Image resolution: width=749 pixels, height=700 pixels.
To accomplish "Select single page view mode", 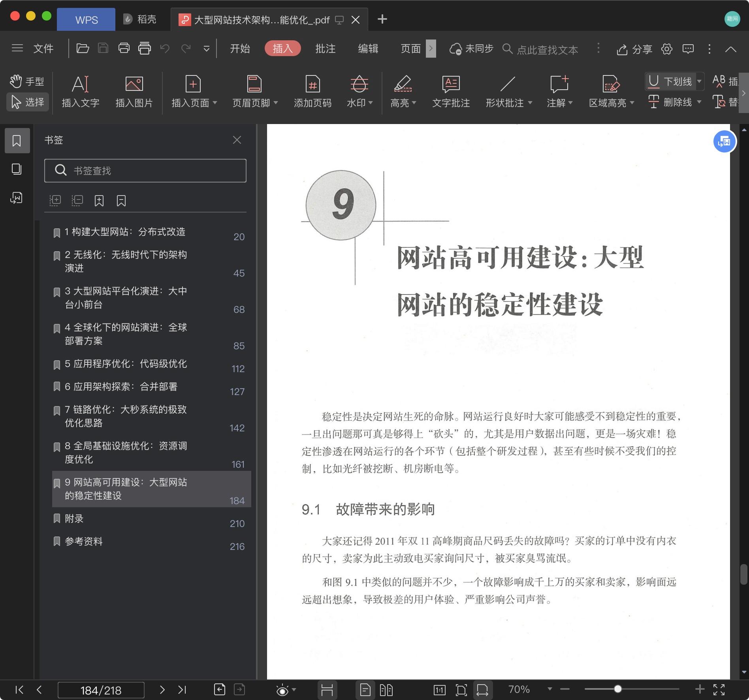I will 365,690.
